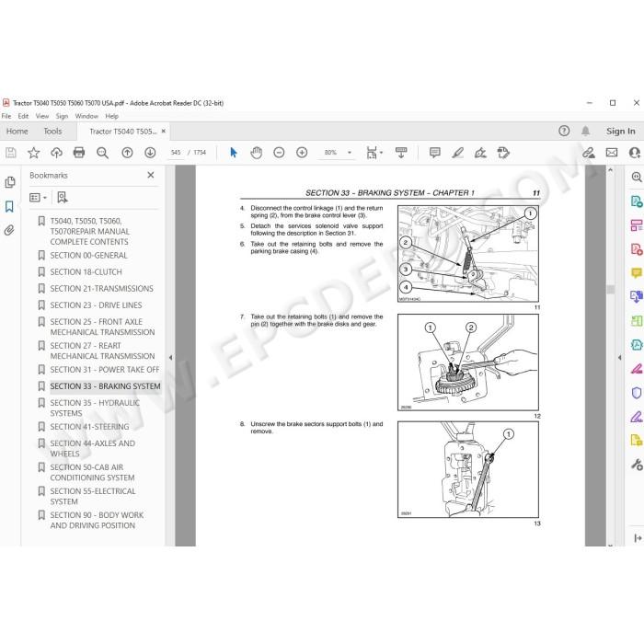Go to the next page arrow

pos(150,153)
